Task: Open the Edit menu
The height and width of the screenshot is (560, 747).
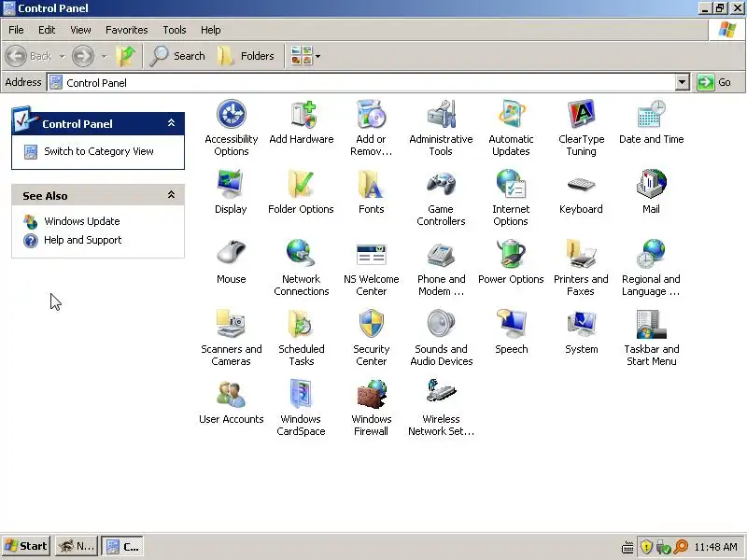Action: point(47,30)
